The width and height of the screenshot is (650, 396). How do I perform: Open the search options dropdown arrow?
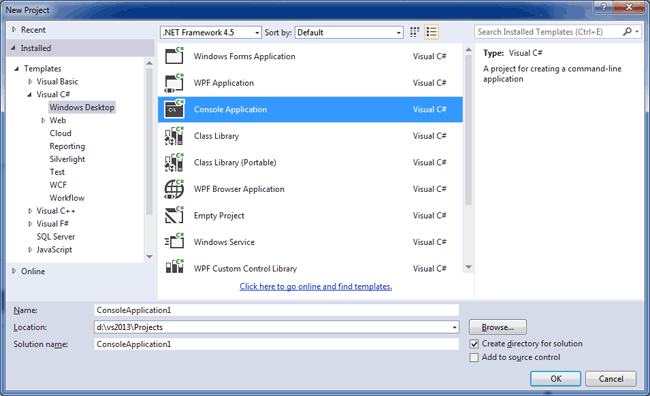(637, 32)
